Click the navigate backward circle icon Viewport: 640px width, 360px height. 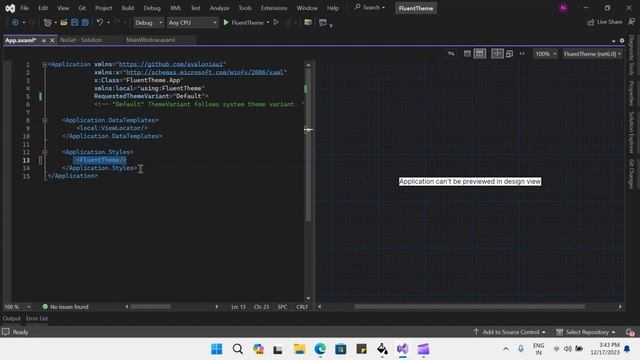click(15, 22)
